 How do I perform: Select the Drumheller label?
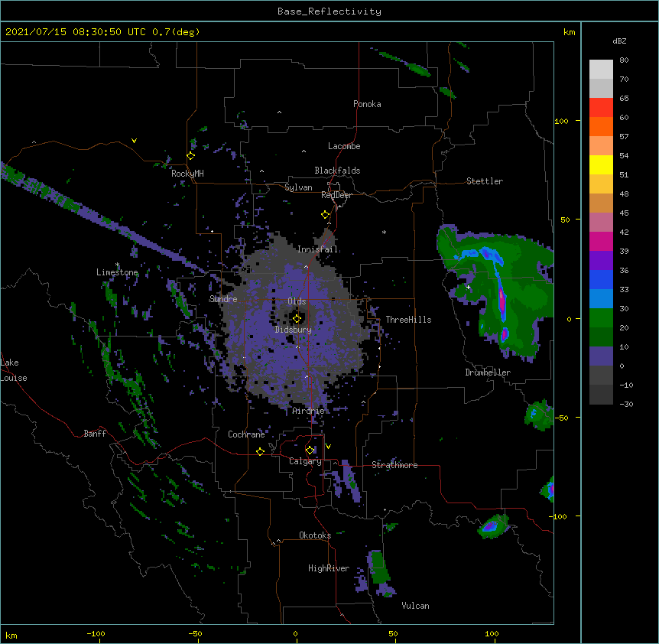pyautogui.click(x=488, y=372)
